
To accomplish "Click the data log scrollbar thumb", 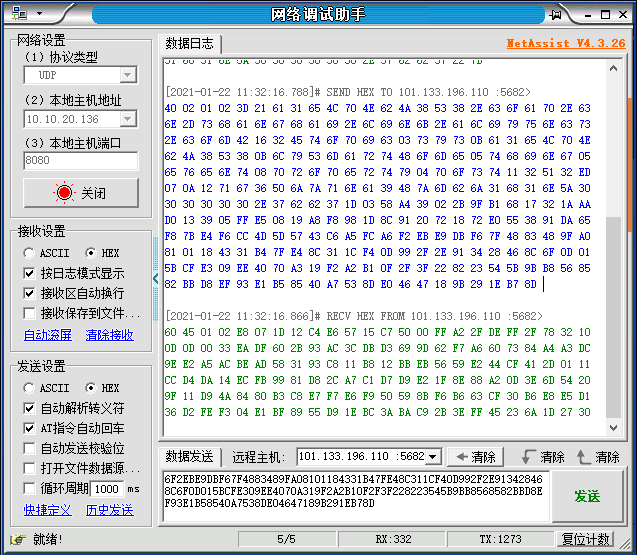I will point(613,317).
